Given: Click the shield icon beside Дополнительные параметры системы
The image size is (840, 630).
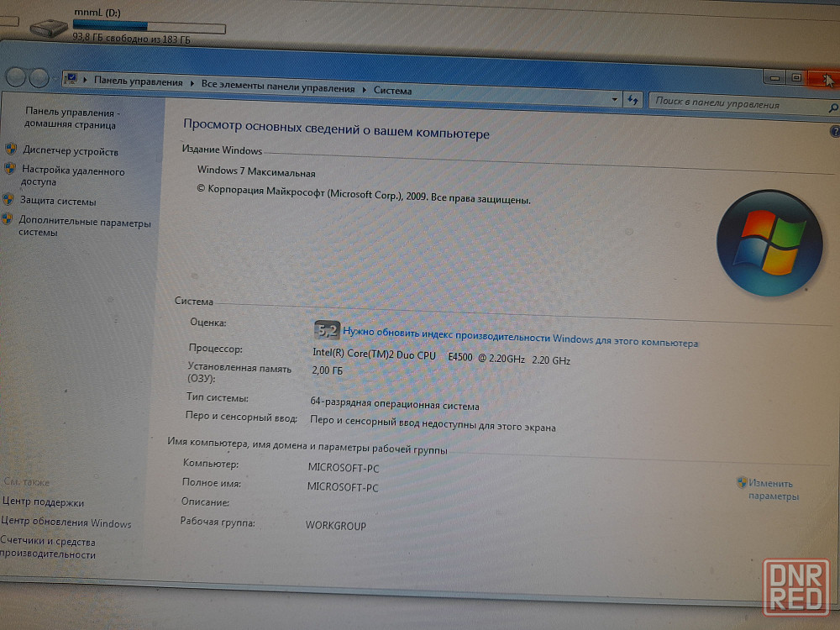Looking at the screenshot, I should [x=7, y=218].
